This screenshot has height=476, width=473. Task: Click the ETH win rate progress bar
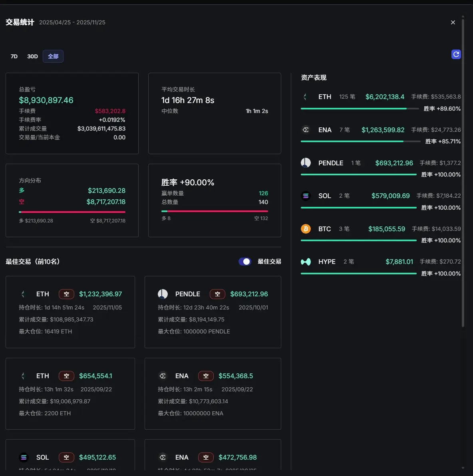pyautogui.click(x=360, y=109)
